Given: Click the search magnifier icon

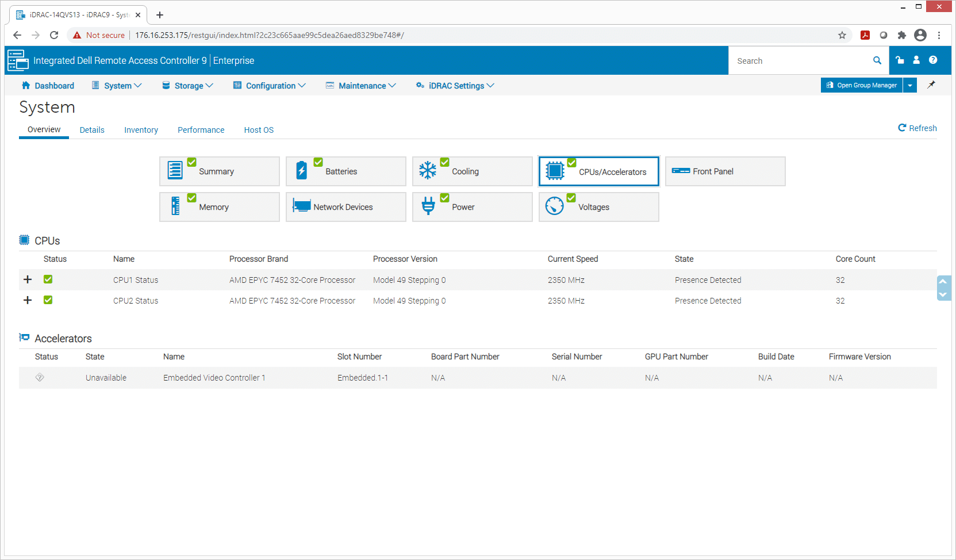Looking at the screenshot, I should (x=877, y=60).
